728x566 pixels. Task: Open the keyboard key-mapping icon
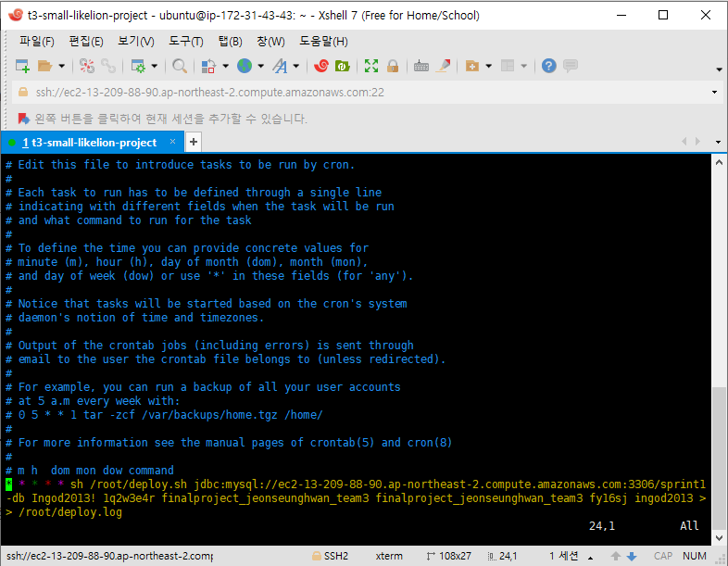pos(421,66)
